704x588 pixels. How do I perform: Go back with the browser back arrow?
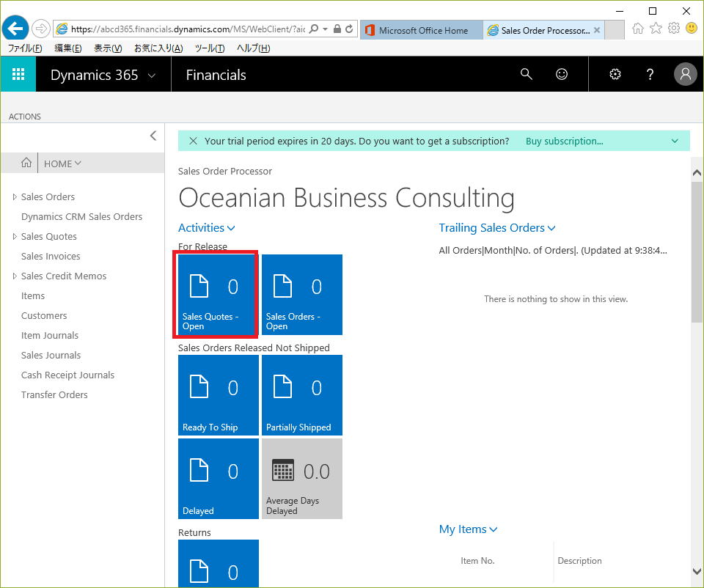(15, 29)
